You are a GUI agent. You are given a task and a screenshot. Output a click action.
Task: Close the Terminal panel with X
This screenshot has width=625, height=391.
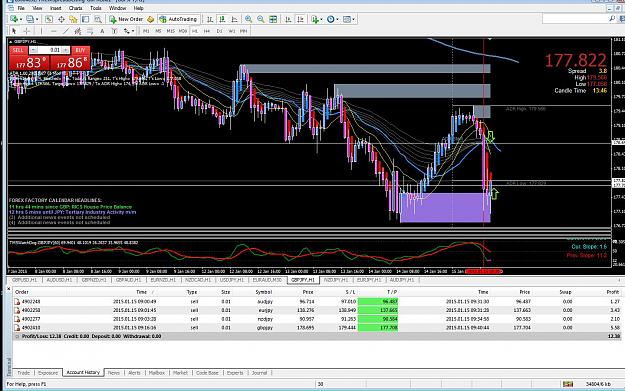click(x=9, y=288)
